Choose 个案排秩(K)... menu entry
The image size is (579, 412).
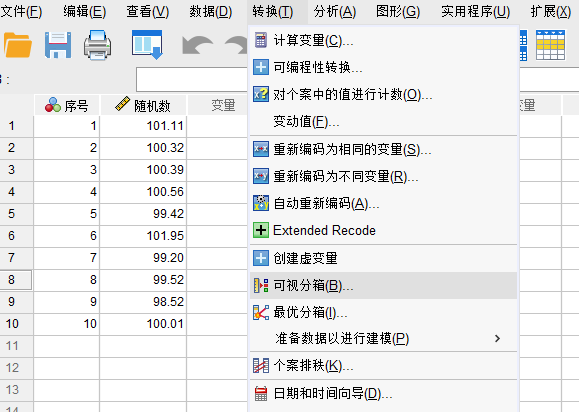coord(383,365)
